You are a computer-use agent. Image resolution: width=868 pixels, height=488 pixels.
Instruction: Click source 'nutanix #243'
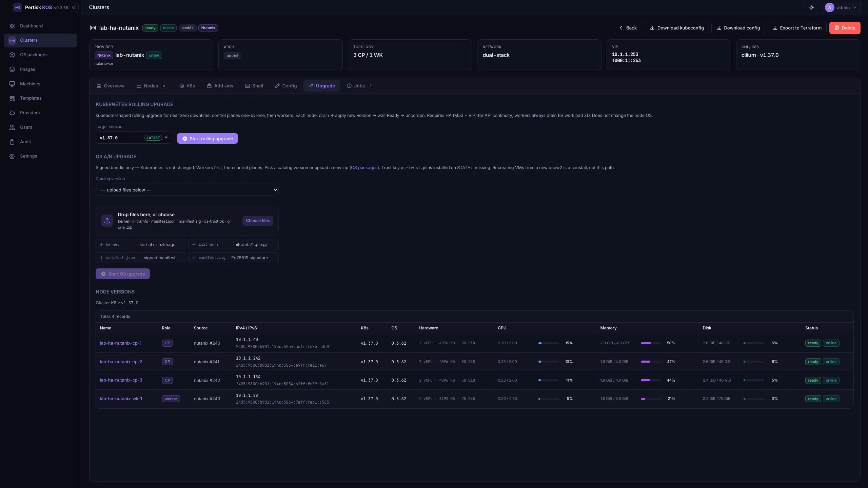[x=207, y=399]
